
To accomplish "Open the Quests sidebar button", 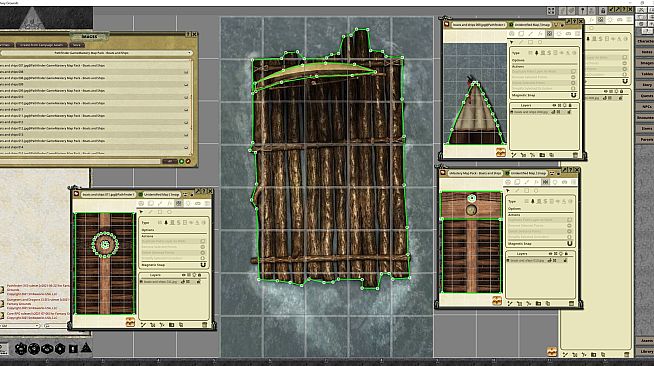I will (x=646, y=95).
